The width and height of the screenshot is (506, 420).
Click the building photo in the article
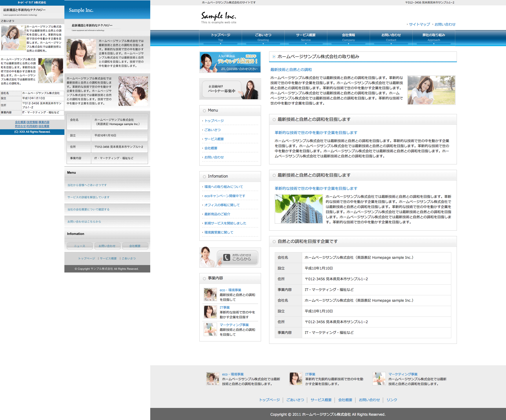(x=299, y=209)
